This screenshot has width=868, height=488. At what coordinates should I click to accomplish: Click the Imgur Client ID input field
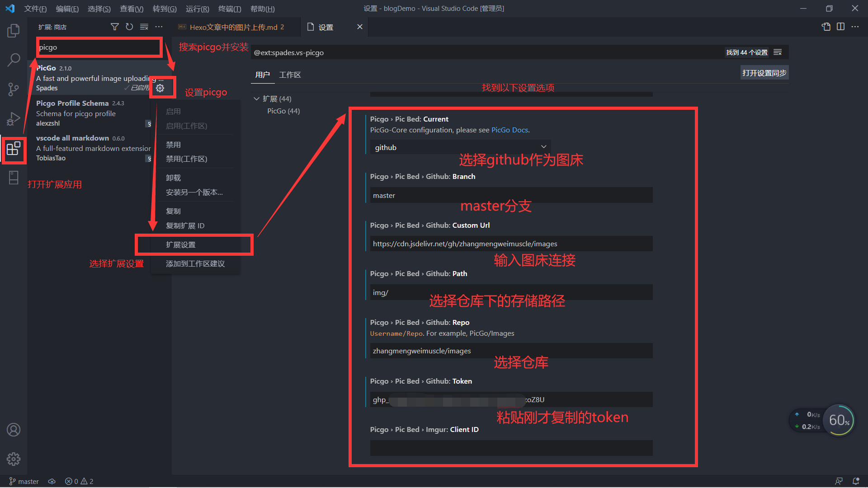(x=511, y=448)
